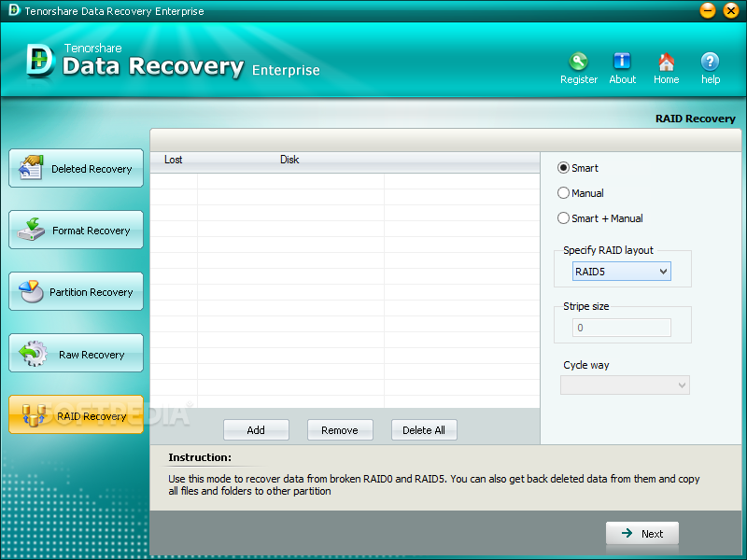
Task: Switch to Partition Recovery mode
Action: coord(76,291)
